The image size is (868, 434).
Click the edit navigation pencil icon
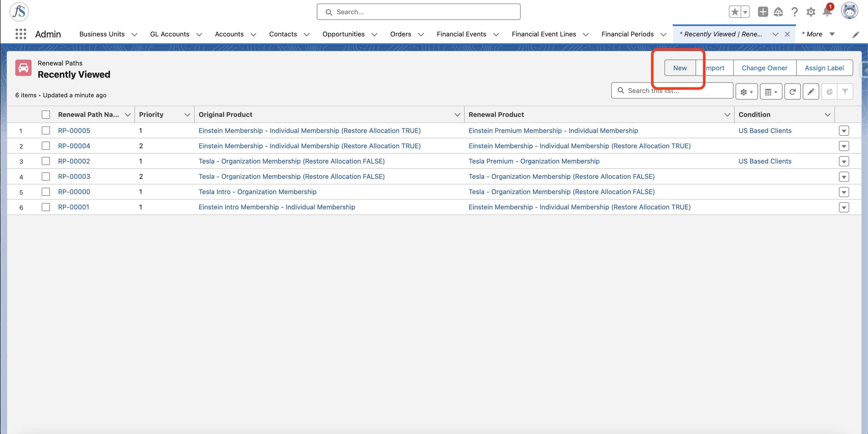(x=856, y=35)
